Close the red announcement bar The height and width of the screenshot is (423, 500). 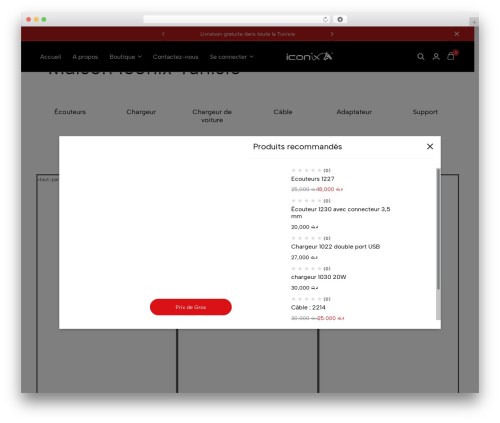[457, 34]
